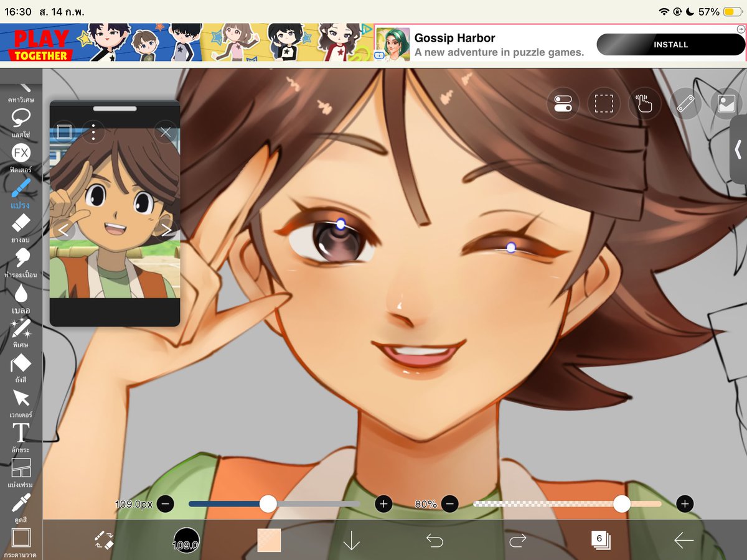Tap the 16:30 clock

pyautogui.click(x=17, y=12)
